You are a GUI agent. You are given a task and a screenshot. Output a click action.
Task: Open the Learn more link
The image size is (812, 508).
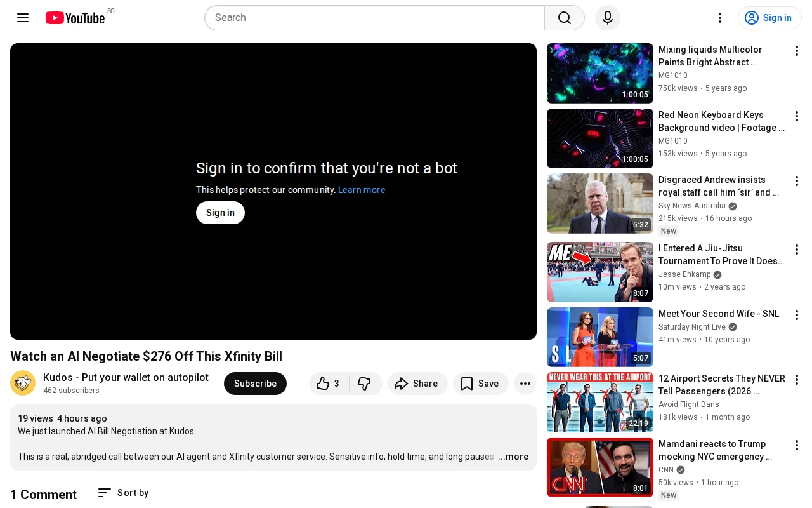point(362,190)
